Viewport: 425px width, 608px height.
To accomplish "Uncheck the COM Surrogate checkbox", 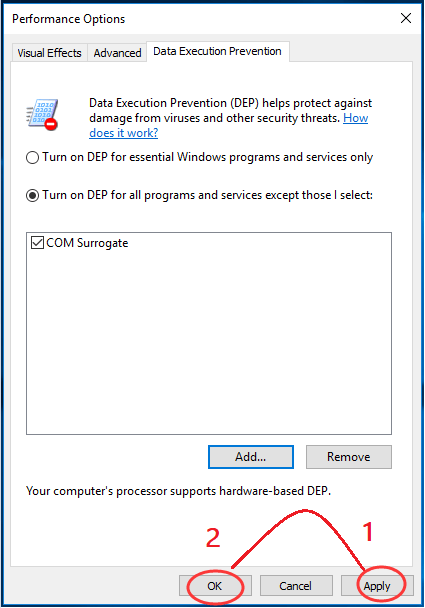I will click(37, 243).
